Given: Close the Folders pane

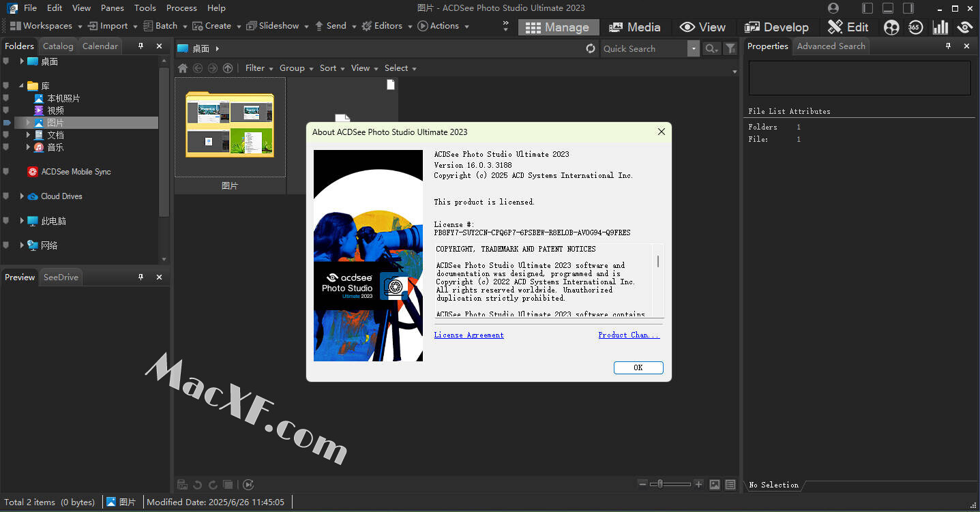Looking at the screenshot, I should pos(159,46).
